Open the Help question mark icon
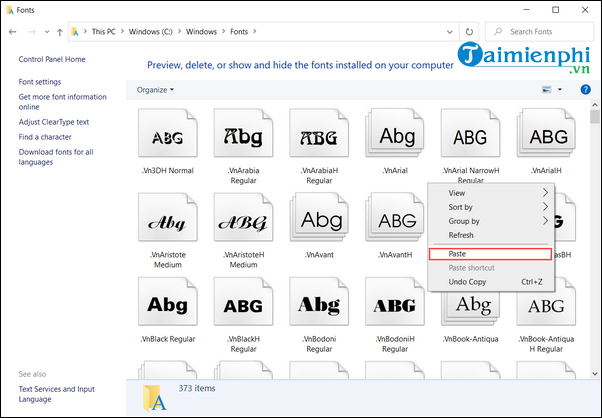 coord(585,90)
